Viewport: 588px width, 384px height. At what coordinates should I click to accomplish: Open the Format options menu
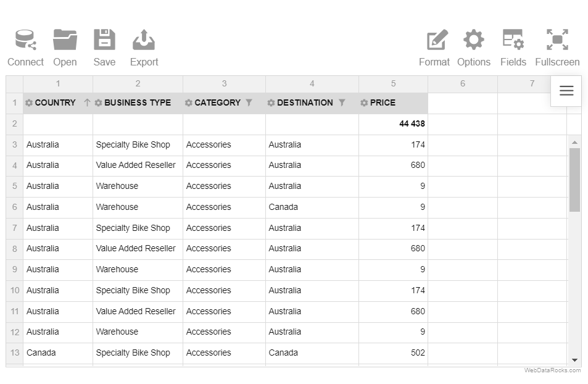[x=434, y=48]
